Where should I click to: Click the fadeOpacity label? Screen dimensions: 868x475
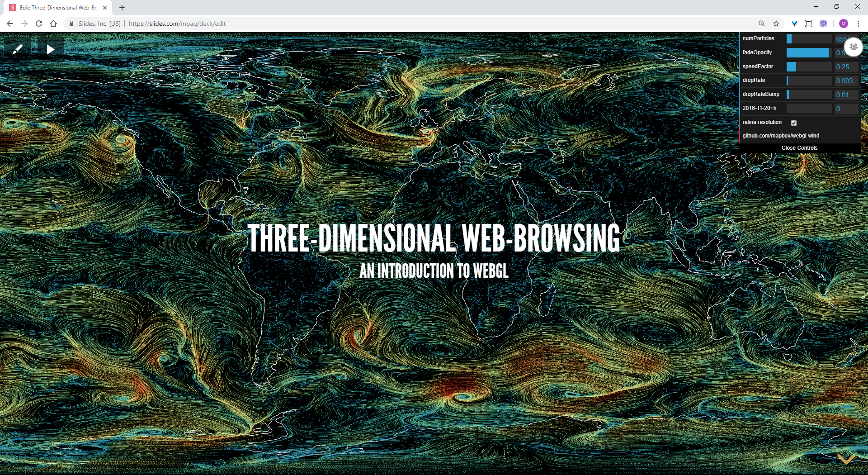coord(757,52)
